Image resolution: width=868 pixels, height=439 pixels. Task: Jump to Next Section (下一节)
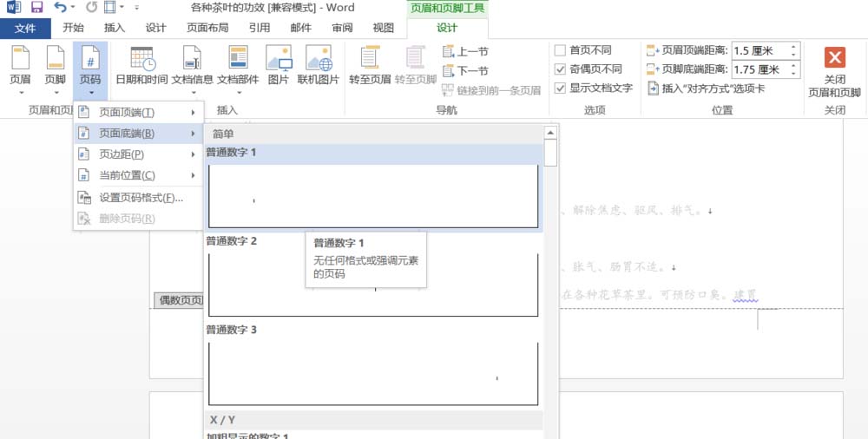pos(465,71)
